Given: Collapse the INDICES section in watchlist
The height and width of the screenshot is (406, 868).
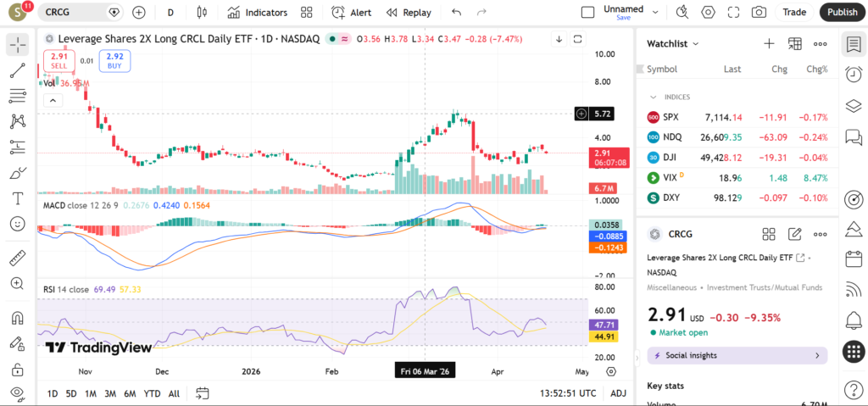Looking at the screenshot, I should pyautogui.click(x=654, y=97).
